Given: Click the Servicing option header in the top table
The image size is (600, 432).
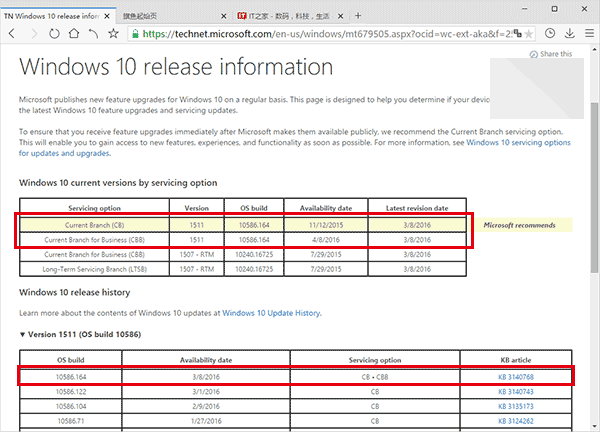Looking at the screenshot, I should pyautogui.click(x=95, y=208).
